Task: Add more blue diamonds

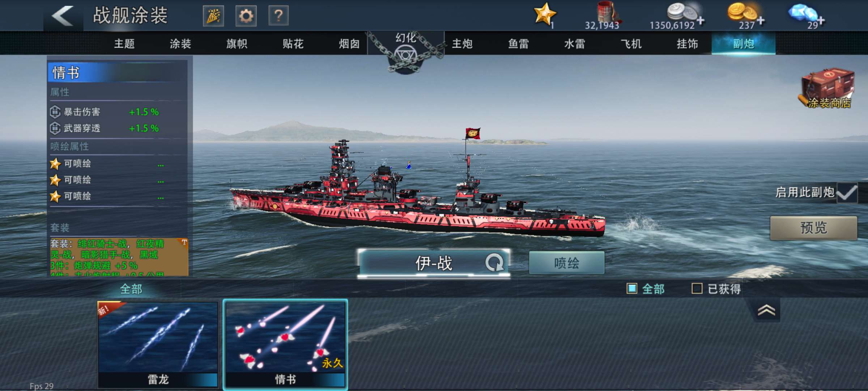Action: coord(821,20)
